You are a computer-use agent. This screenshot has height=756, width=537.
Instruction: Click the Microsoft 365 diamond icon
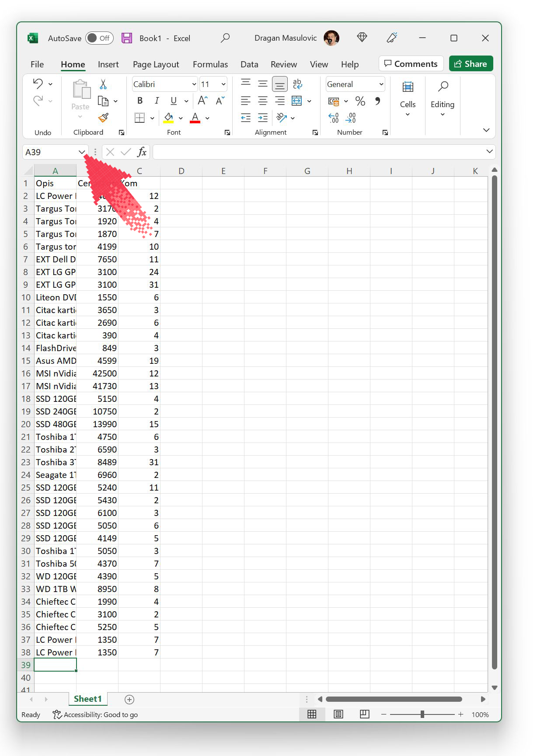pyautogui.click(x=362, y=38)
